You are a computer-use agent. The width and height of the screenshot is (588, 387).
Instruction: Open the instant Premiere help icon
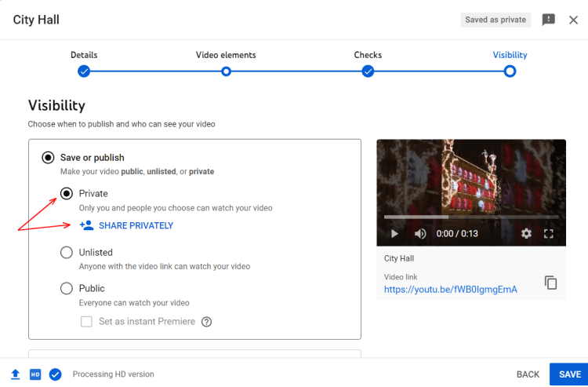(207, 322)
